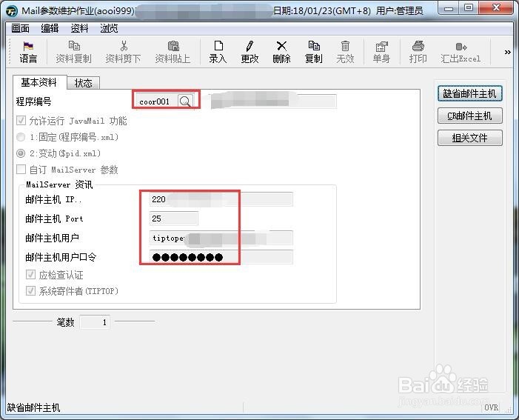
Task: Click the 笔数 record count field
Action: [x=95, y=322]
